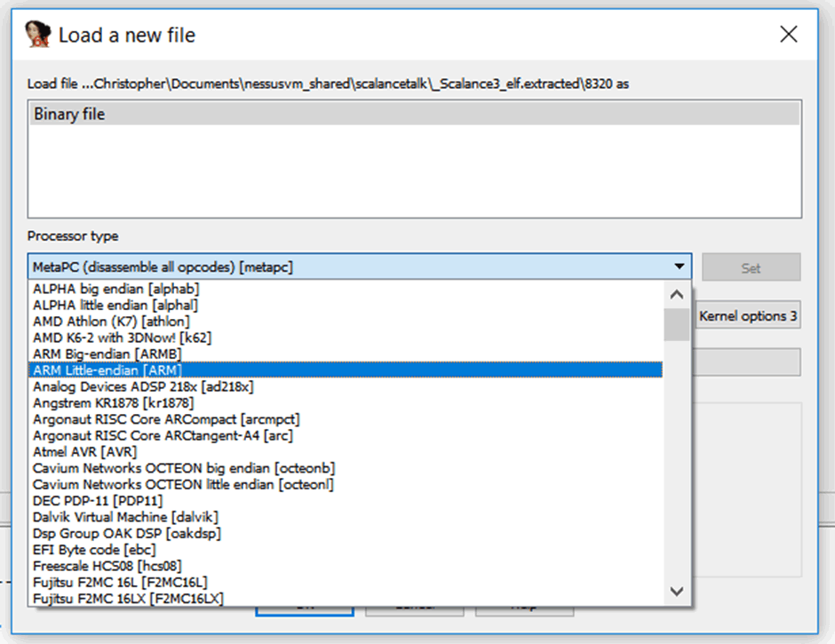Click the processor list scrollbar thumb
The image size is (835, 644).
tap(677, 324)
